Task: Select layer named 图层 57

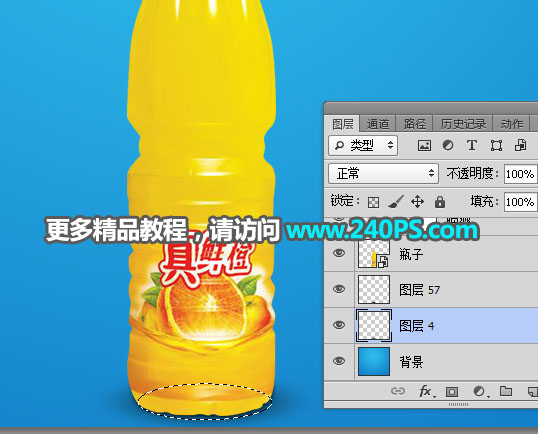Action: pos(419,290)
